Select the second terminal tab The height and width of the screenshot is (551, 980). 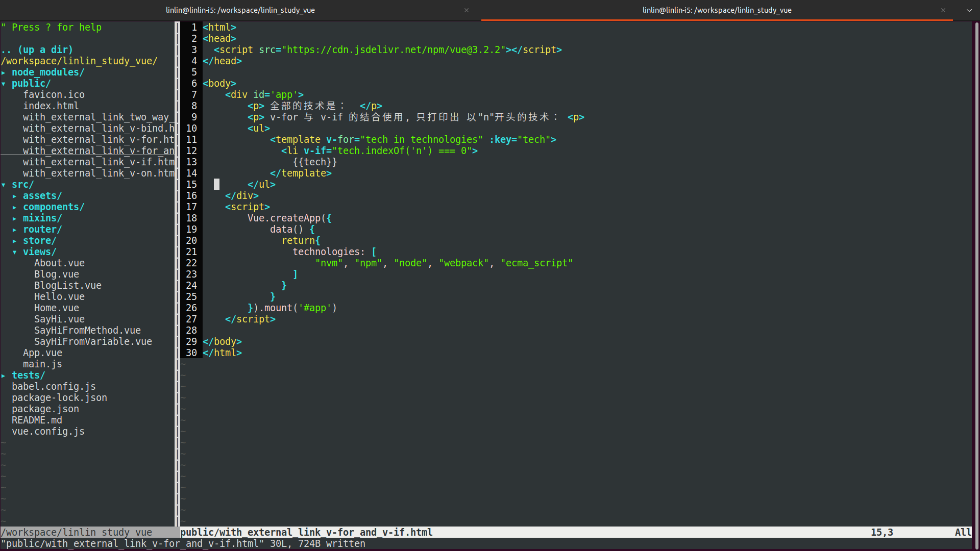716,10
